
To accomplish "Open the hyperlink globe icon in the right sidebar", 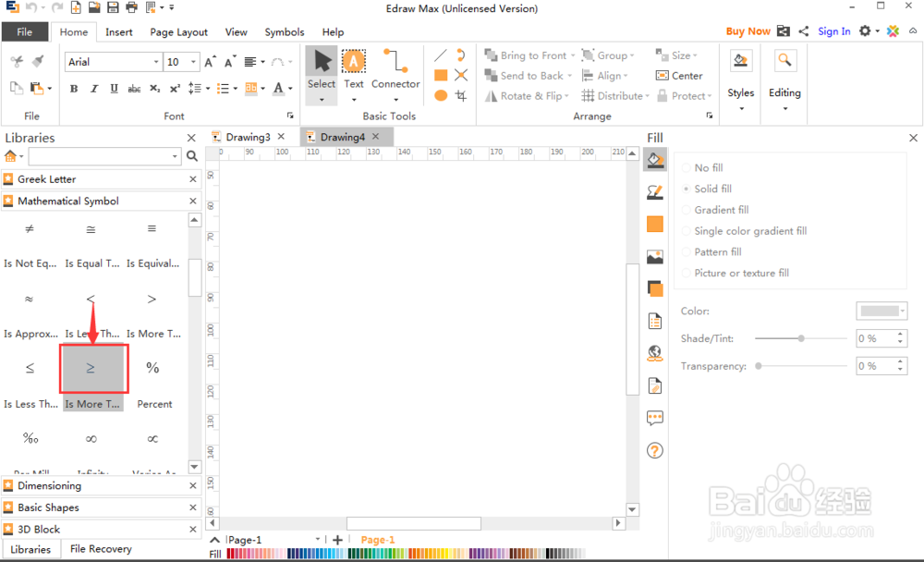I will pyautogui.click(x=655, y=353).
